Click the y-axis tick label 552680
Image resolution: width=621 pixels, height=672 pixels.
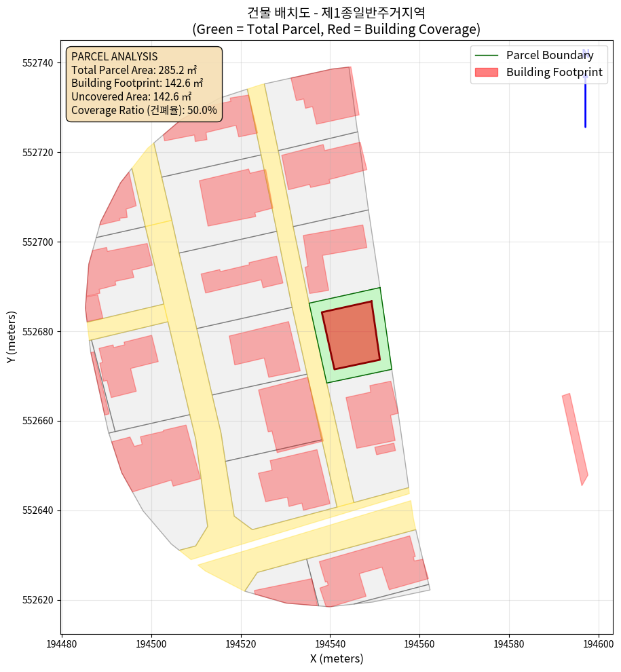pyautogui.click(x=39, y=332)
